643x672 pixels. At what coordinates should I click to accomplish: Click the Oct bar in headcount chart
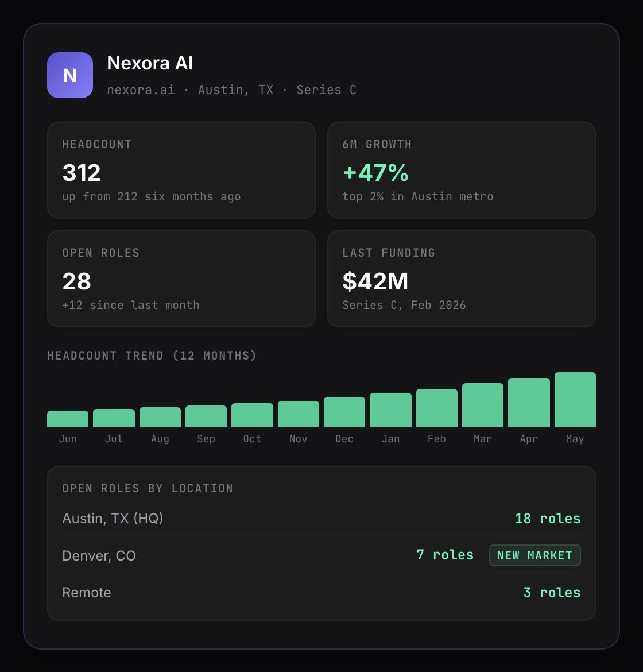[x=252, y=415]
